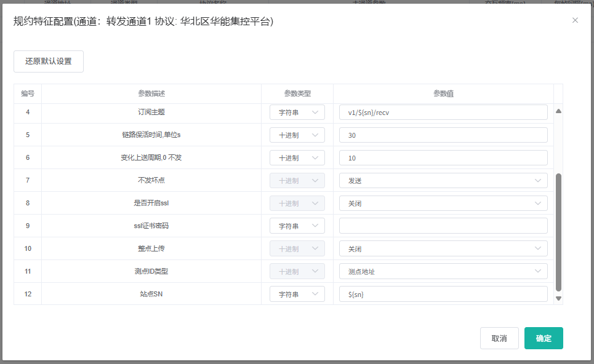Open parameter type dropdown for ssl证书密码
Image resolution: width=594 pixels, height=364 pixels.
(x=297, y=226)
